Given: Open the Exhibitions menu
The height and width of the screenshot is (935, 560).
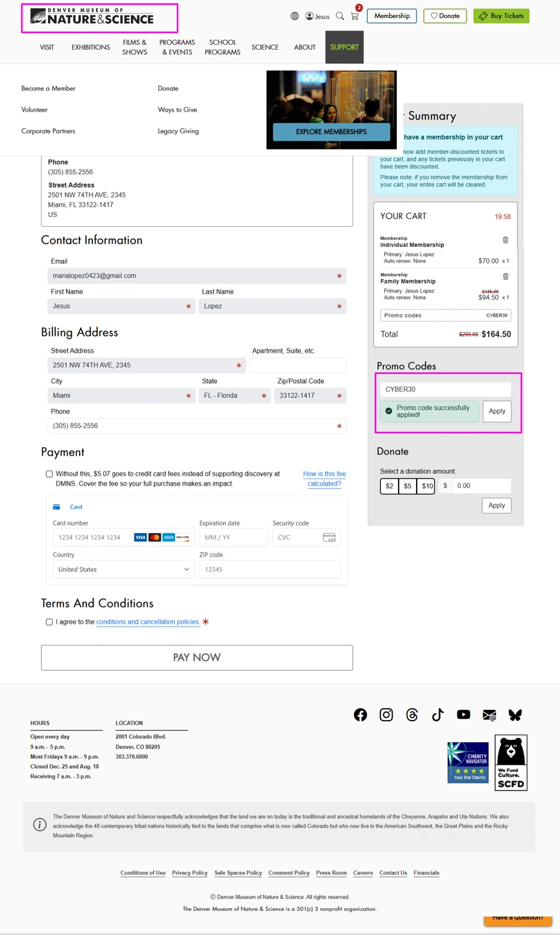Looking at the screenshot, I should pos(90,47).
